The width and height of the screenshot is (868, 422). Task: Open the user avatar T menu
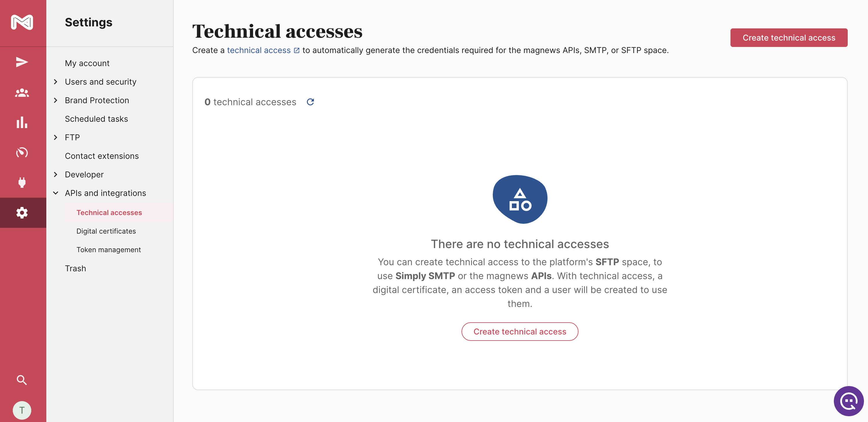tap(22, 410)
